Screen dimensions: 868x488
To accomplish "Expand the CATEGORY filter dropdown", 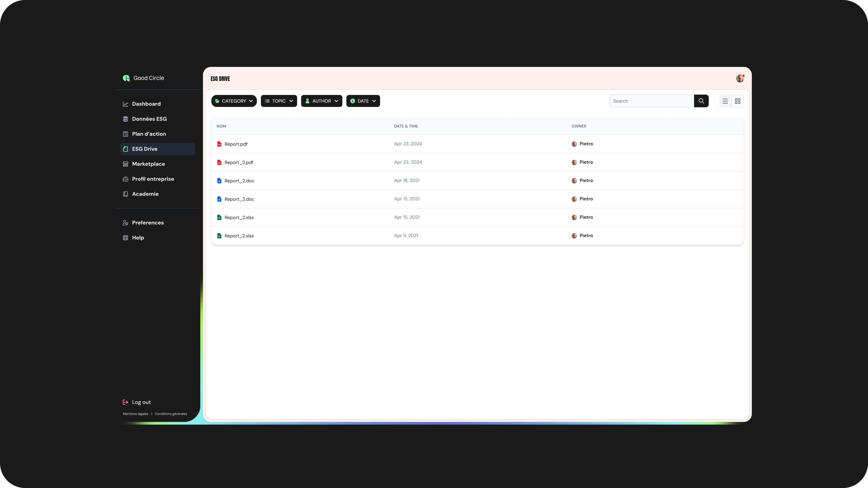I will coord(234,101).
